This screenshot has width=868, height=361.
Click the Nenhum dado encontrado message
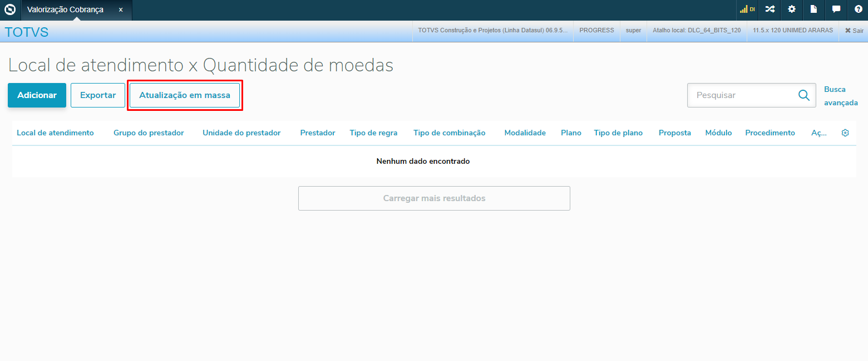423,161
